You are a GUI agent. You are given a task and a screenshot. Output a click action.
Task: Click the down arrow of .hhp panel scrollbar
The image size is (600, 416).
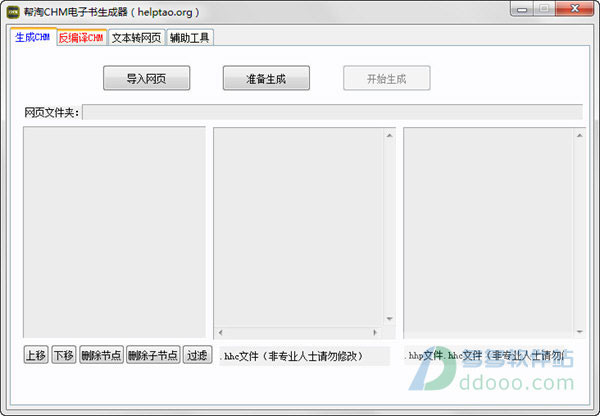[580, 332]
